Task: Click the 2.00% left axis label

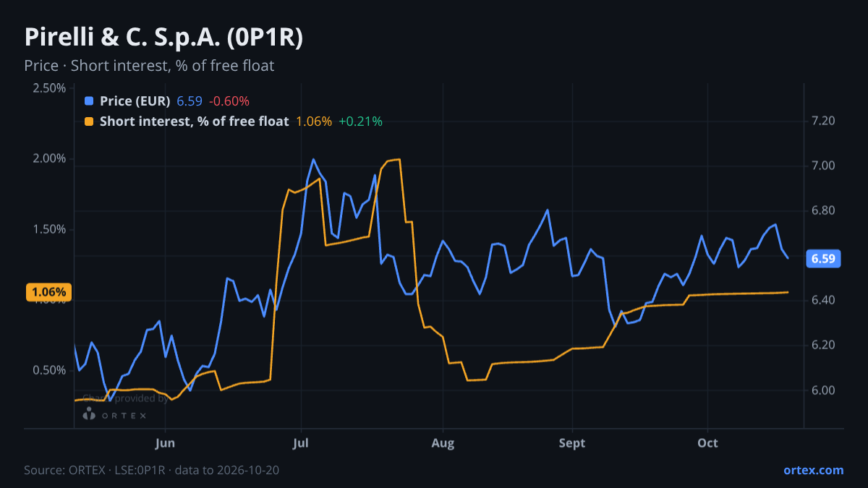Action: coord(49,158)
